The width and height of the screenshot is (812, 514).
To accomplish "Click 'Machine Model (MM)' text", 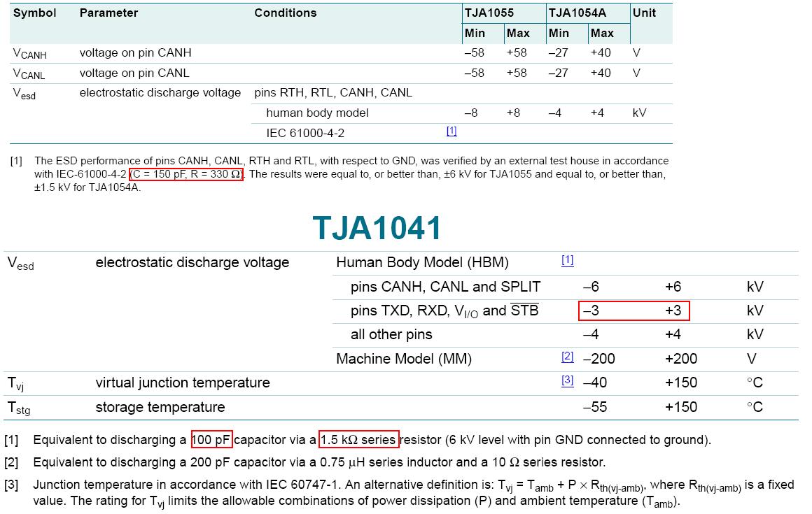I will tap(404, 359).
